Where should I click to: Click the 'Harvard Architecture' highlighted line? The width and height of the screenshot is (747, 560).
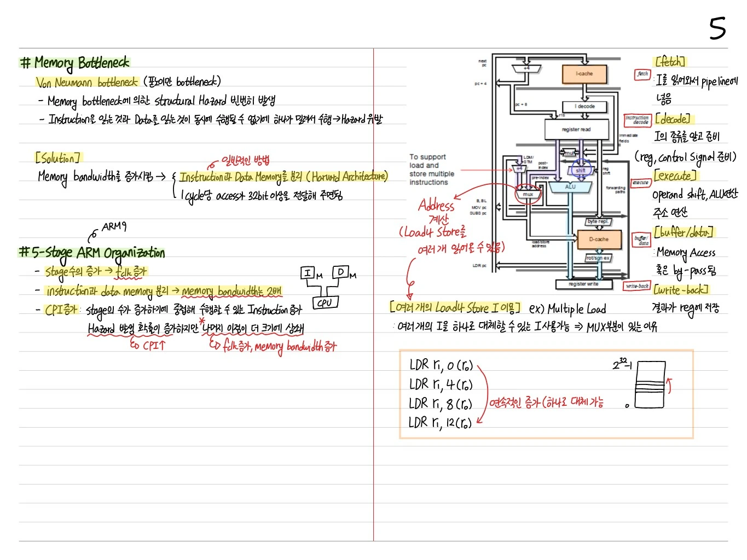pyautogui.click(x=283, y=177)
